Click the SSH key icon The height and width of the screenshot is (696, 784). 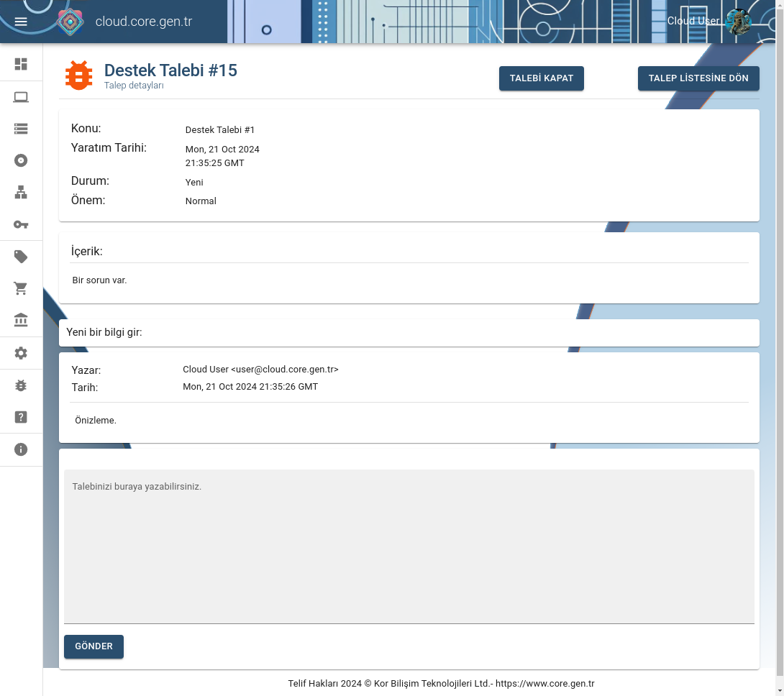(x=21, y=224)
